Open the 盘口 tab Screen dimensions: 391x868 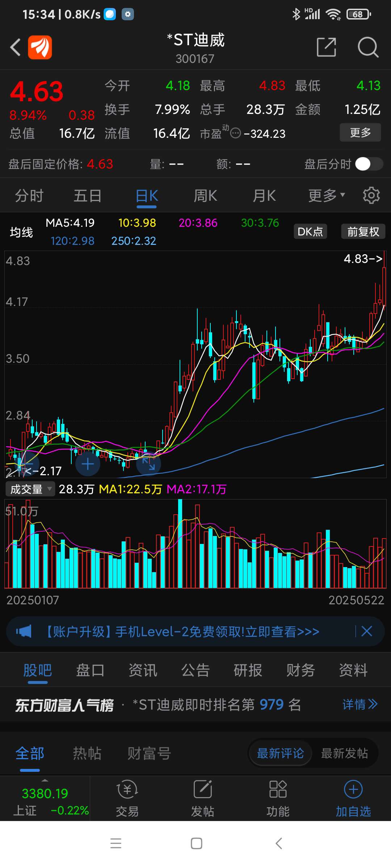pyautogui.click(x=90, y=670)
